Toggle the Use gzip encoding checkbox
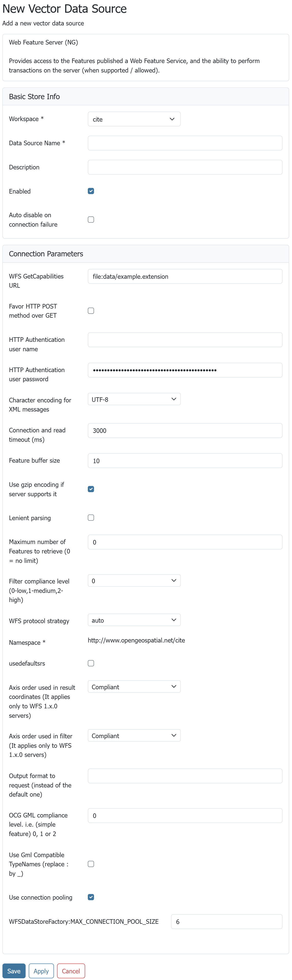 [91, 489]
